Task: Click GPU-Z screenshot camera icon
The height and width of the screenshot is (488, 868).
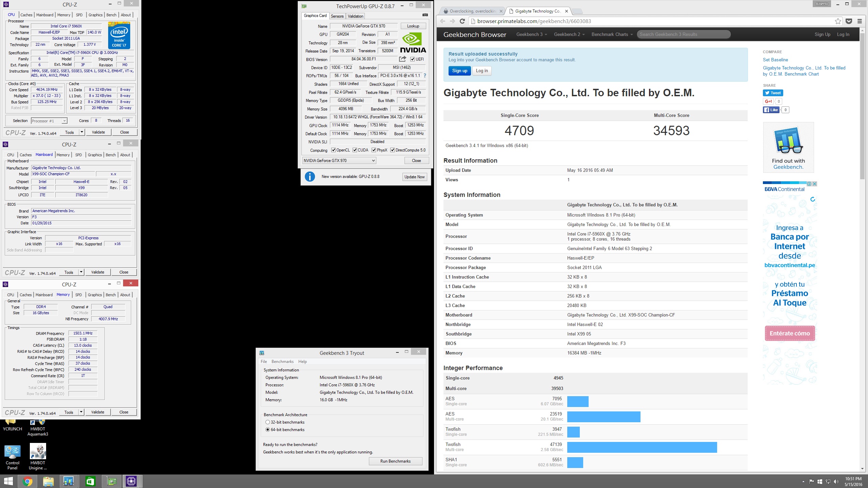Action: point(425,15)
